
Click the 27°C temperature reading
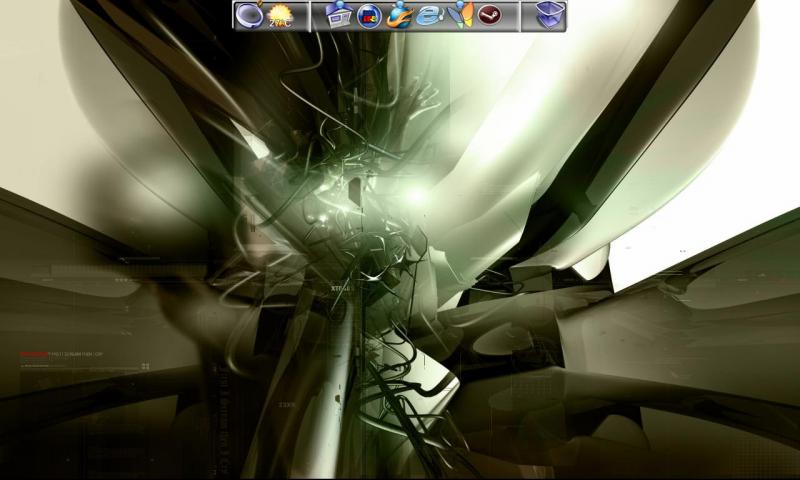pyautogui.click(x=280, y=23)
